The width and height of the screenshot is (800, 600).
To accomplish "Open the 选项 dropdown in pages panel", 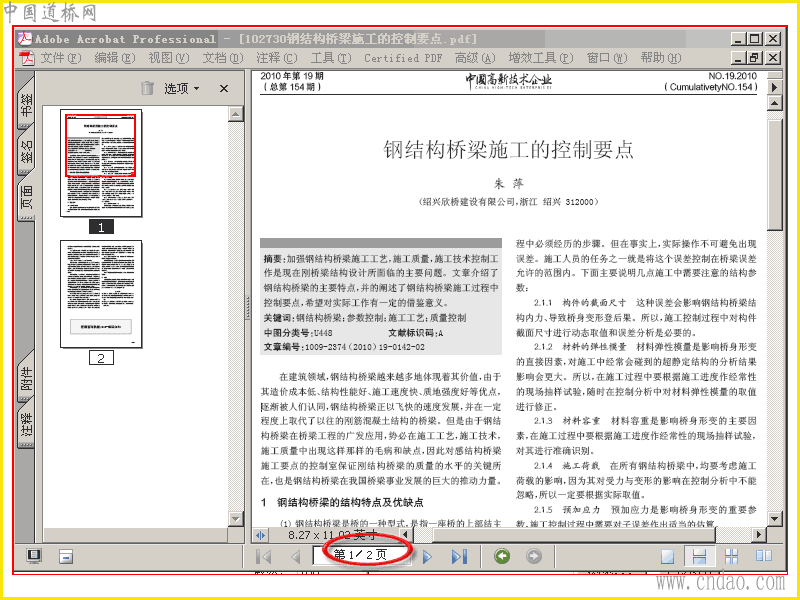I will [182, 88].
